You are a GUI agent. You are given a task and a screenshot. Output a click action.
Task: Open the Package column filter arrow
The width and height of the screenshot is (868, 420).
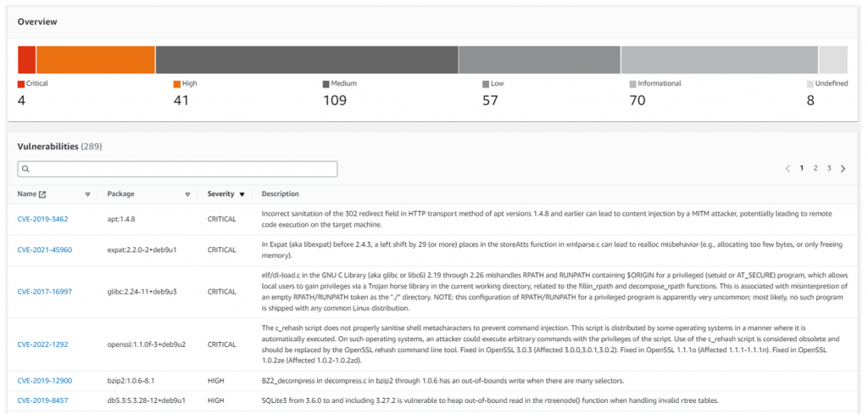[x=187, y=194]
